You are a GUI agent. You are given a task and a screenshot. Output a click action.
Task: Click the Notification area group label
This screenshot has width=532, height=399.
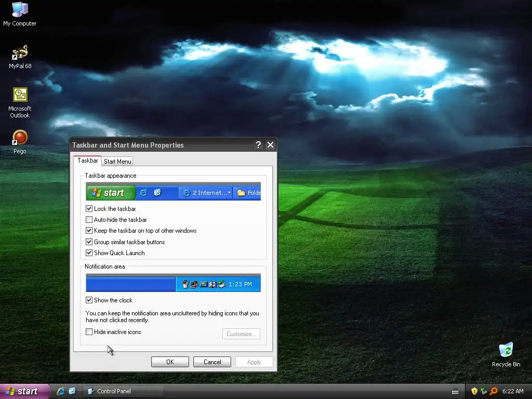105,267
